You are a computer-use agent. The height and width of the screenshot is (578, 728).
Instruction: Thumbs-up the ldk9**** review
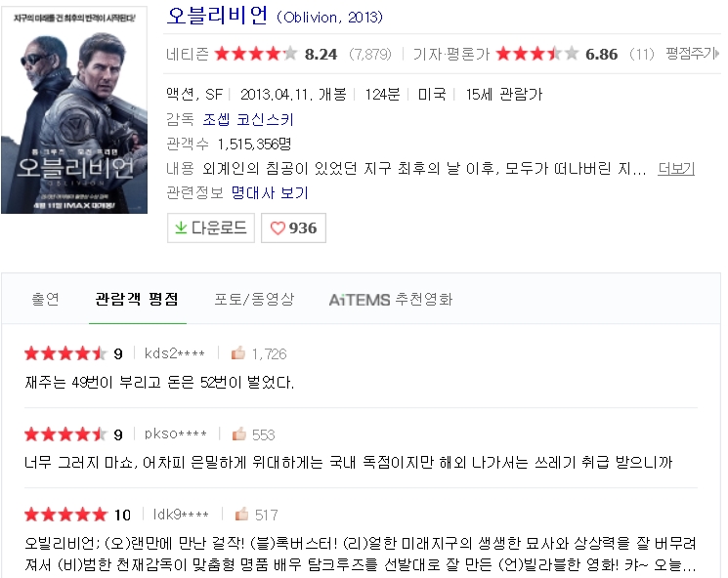(242, 515)
